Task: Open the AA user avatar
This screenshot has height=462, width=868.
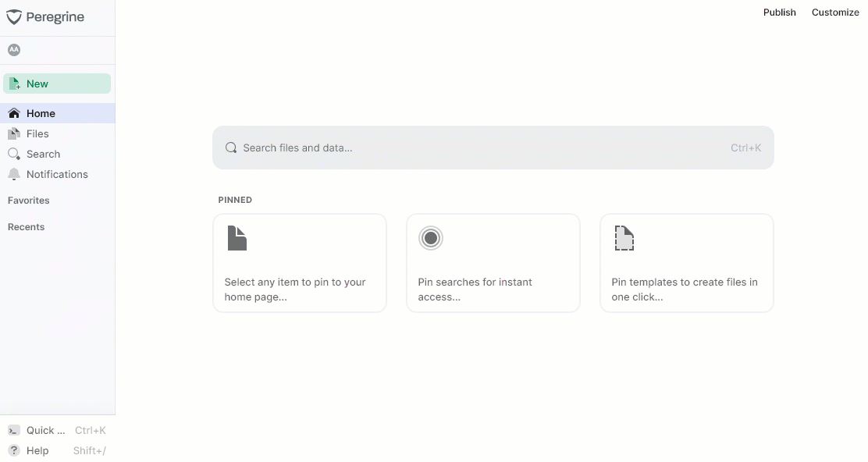Action: coord(14,50)
